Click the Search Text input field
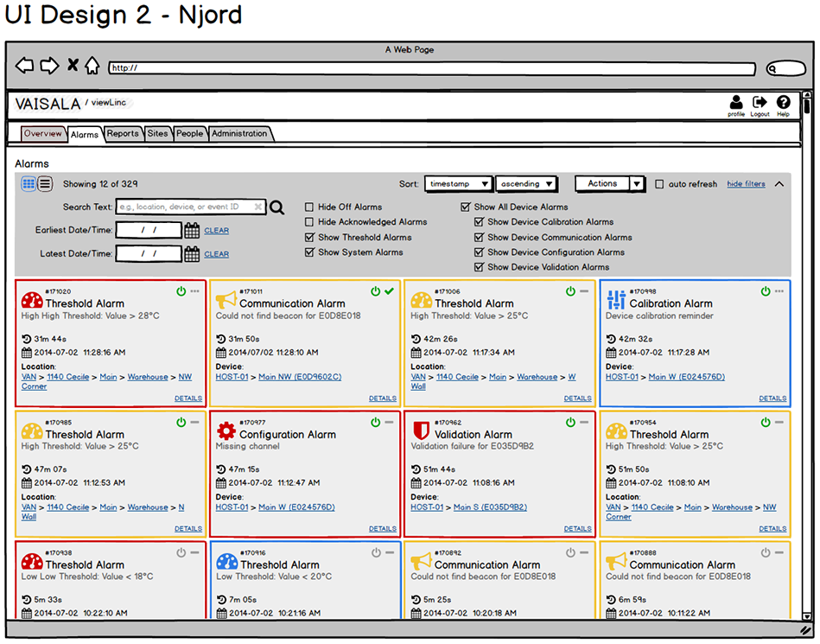Viewport: 820px width, 644px height. pos(190,207)
